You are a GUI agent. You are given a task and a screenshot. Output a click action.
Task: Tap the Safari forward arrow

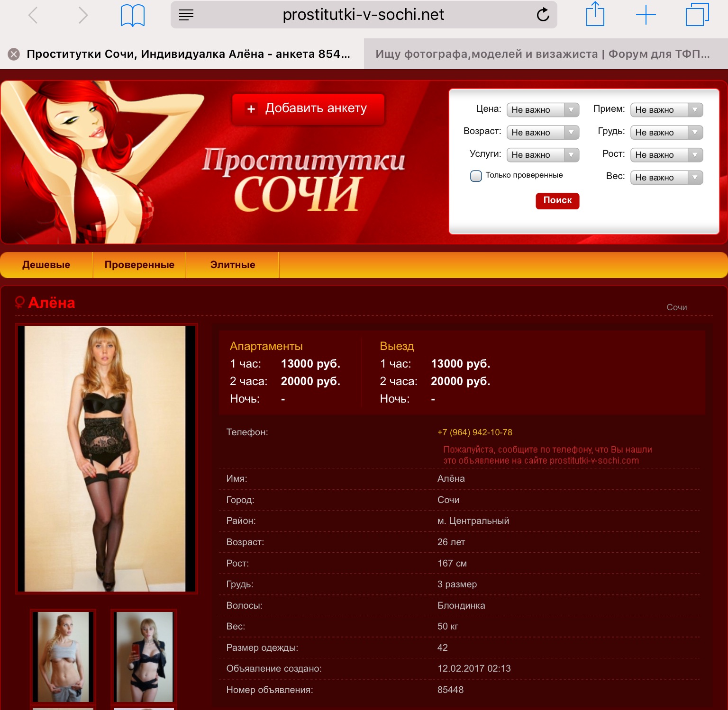click(83, 15)
